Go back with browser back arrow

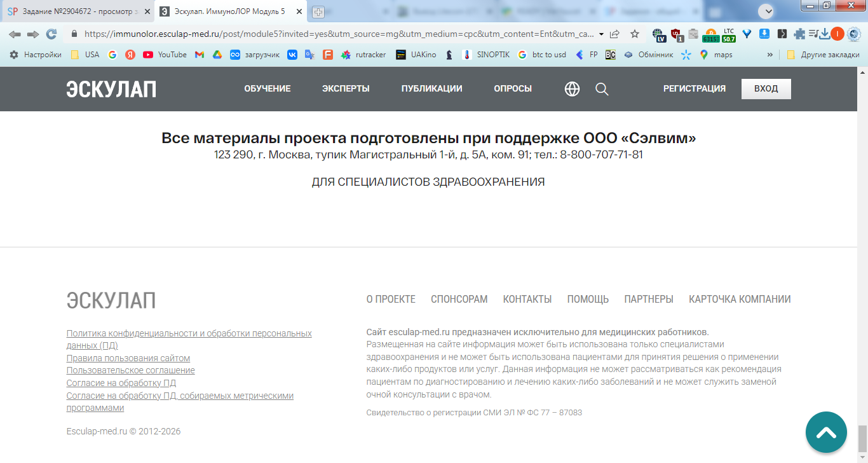[15, 34]
